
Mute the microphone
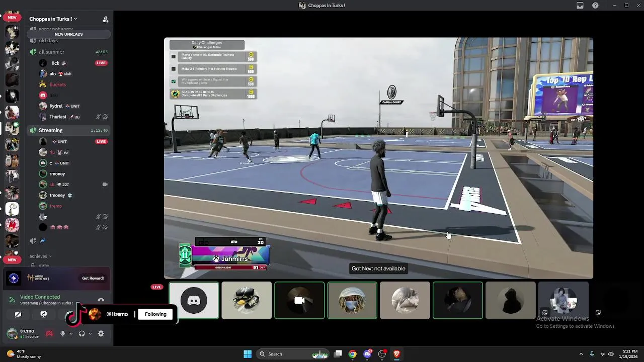(x=63, y=333)
